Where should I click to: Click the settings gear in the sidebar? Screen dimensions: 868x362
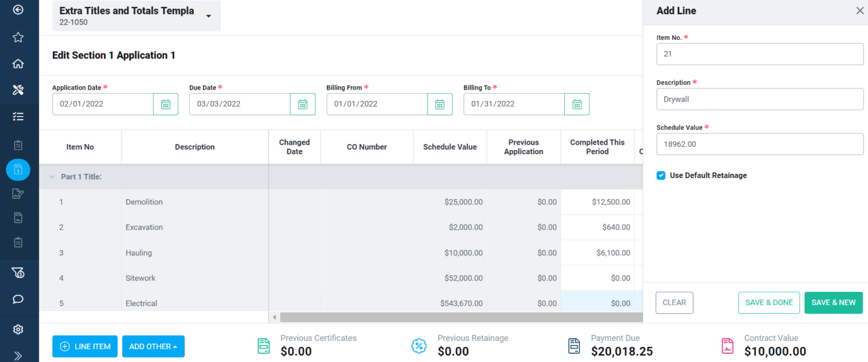(18, 329)
